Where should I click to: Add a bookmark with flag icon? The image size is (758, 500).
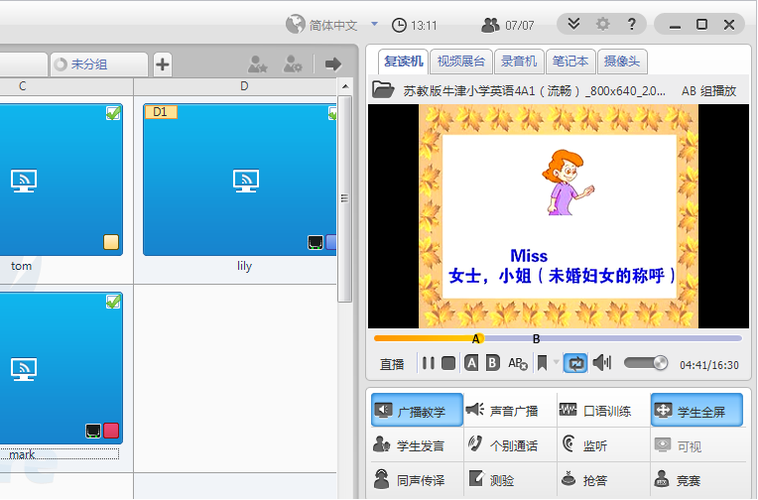(x=542, y=363)
